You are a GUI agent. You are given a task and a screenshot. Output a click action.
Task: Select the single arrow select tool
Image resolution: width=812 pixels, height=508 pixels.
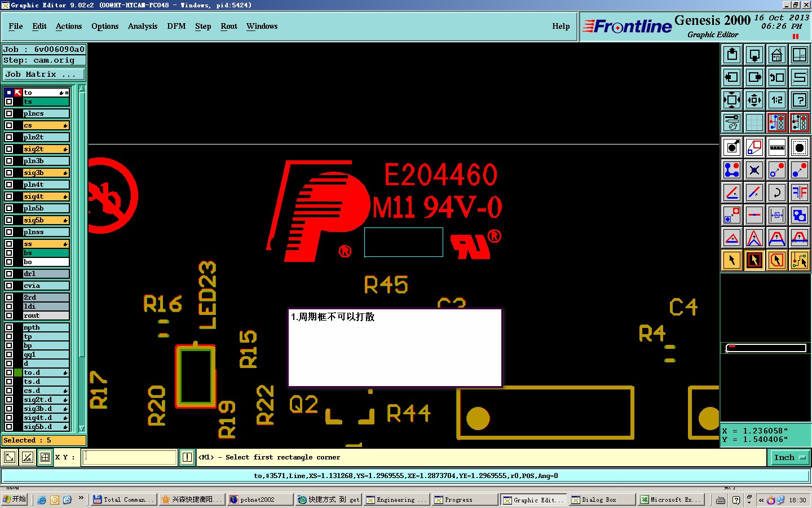tap(732, 260)
